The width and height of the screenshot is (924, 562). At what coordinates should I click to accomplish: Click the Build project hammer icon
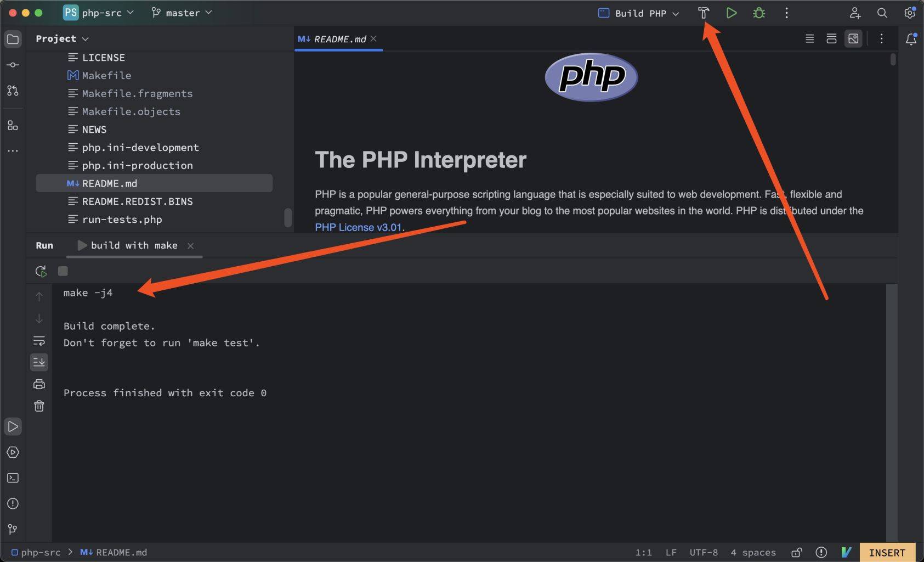point(704,13)
